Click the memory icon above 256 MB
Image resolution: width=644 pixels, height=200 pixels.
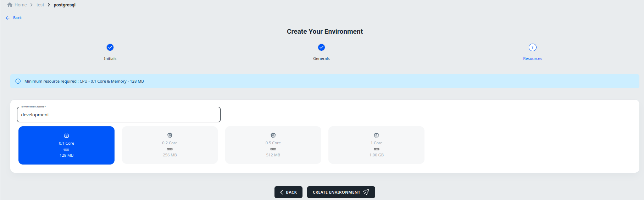click(170, 149)
